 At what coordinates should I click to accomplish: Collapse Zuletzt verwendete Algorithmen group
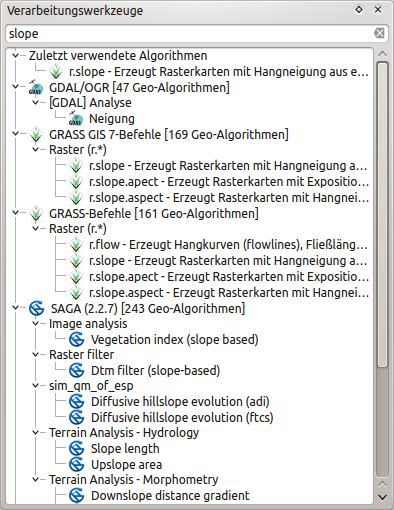(x=15, y=55)
